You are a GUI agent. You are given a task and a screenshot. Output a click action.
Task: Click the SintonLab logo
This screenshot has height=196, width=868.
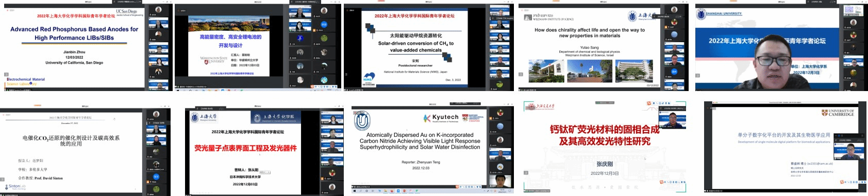point(15,187)
